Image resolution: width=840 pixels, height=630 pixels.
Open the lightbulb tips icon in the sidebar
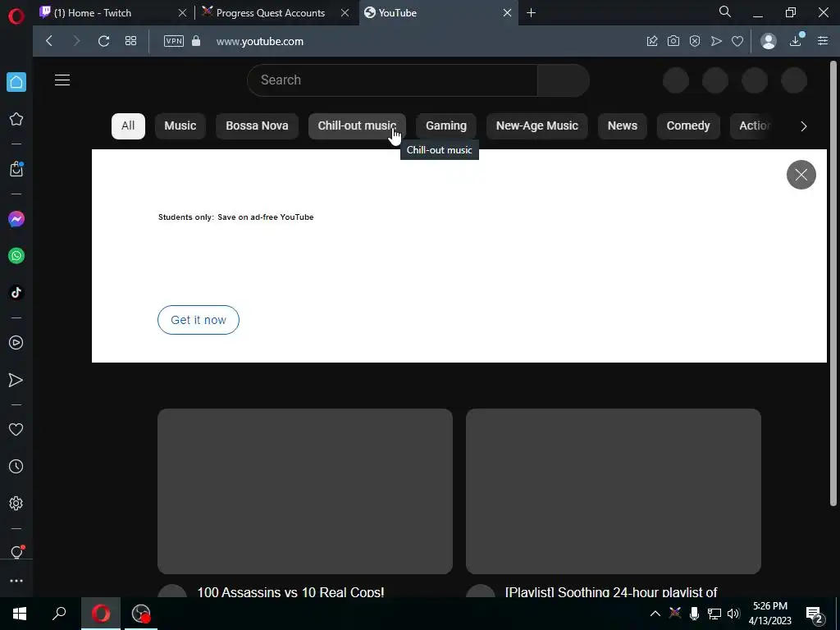[16, 552]
